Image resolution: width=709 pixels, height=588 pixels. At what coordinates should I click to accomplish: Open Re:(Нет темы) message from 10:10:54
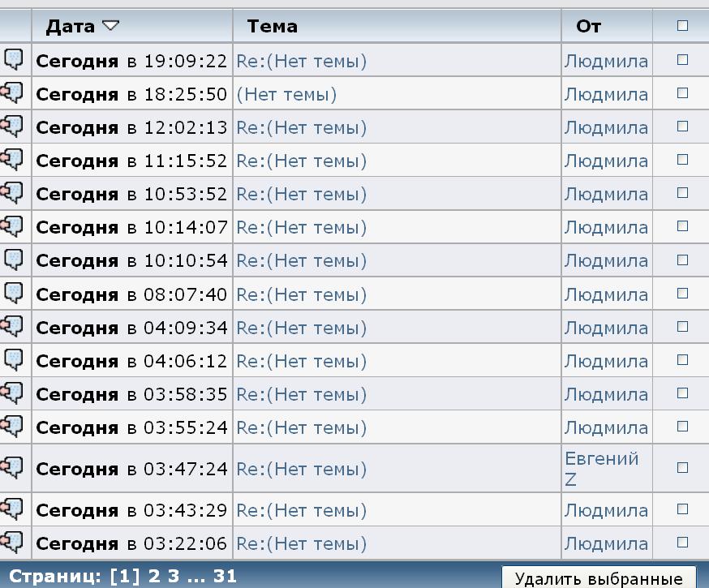click(302, 261)
